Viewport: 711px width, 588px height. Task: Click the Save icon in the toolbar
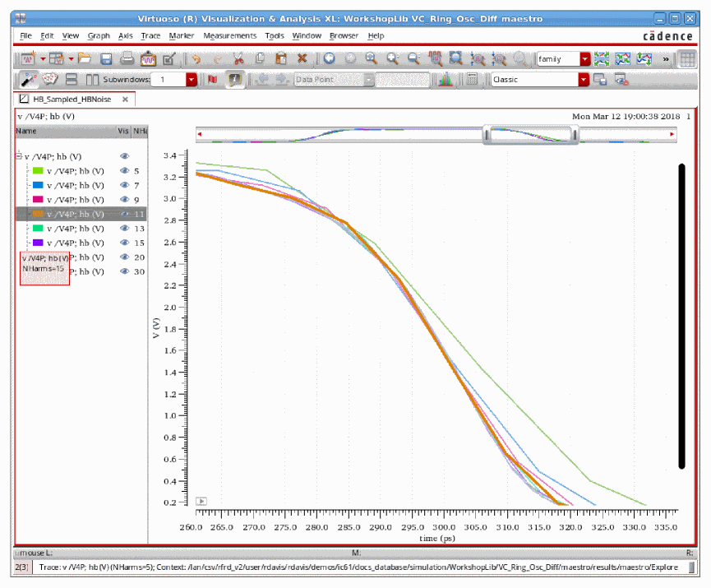point(106,58)
